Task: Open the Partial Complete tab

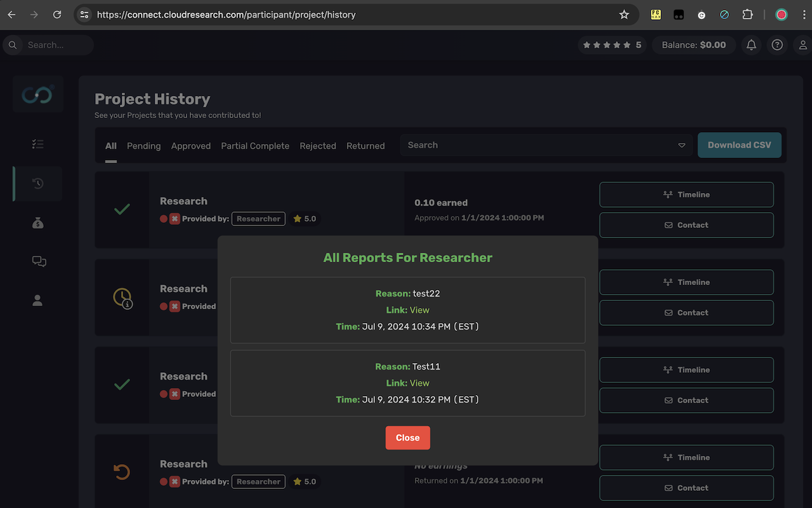Action: (255, 145)
